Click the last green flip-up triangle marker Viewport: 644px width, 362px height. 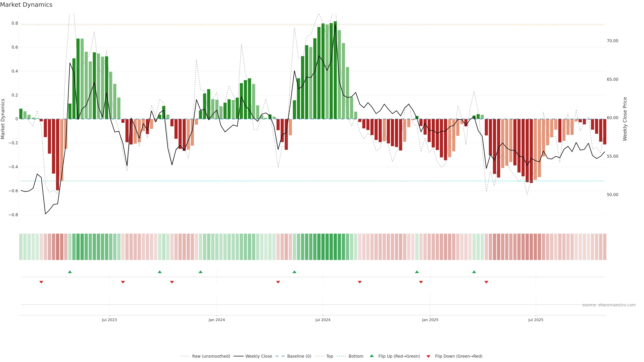474,272
